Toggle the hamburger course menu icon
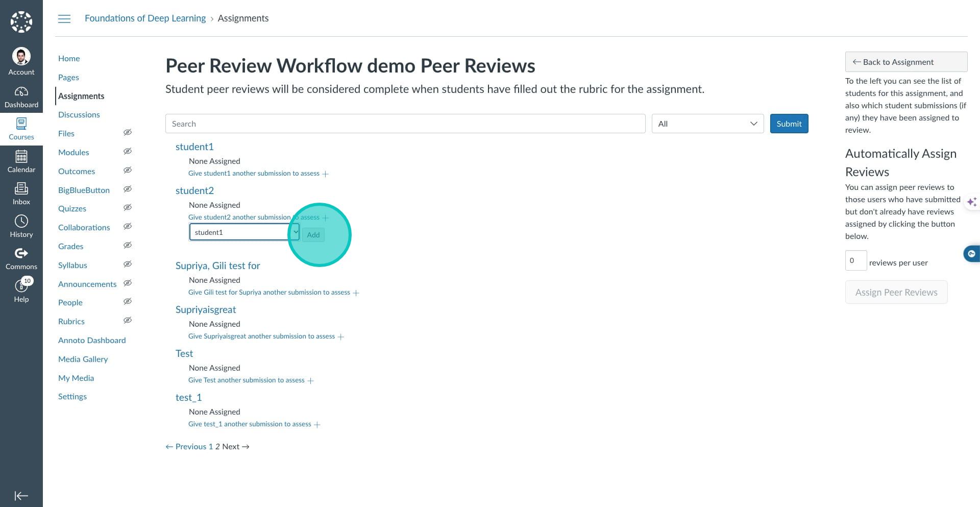Screen dimensions: 980x507 [64, 19]
